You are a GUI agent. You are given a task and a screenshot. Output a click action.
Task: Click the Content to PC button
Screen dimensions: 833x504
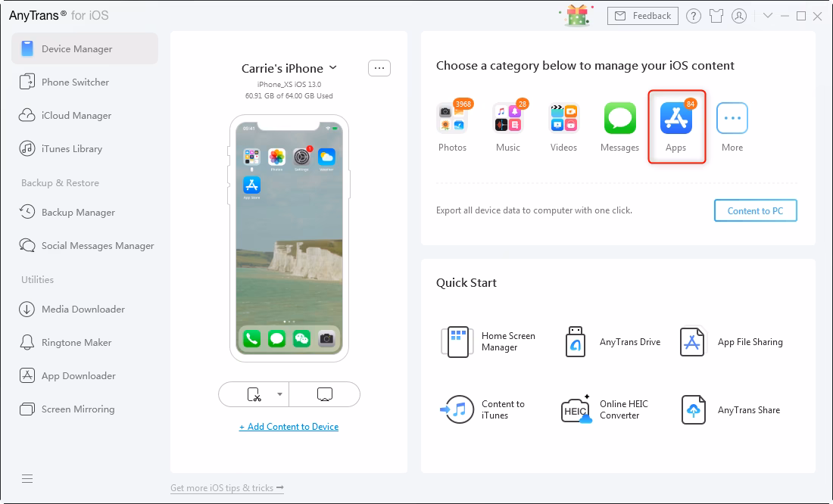(755, 210)
